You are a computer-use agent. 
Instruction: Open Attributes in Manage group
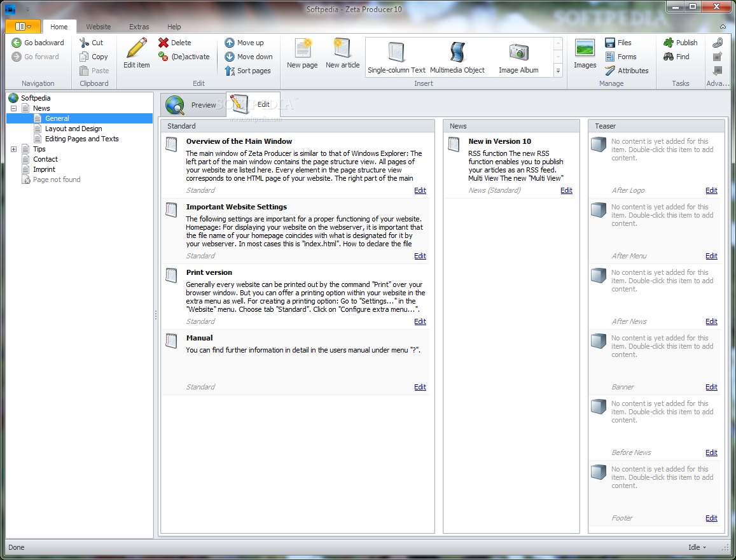[627, 71]
